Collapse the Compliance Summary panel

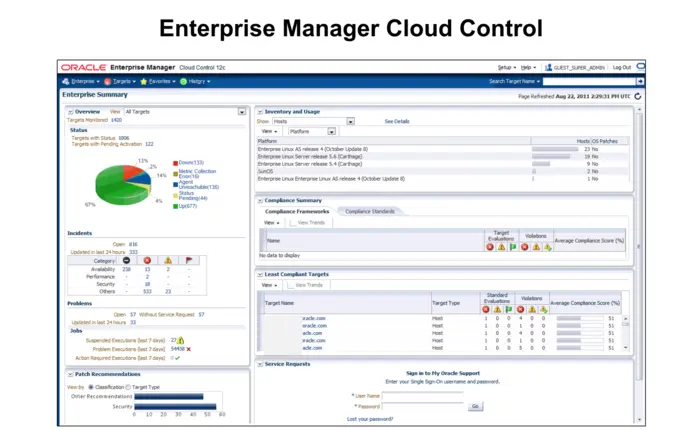coord(260,201)
